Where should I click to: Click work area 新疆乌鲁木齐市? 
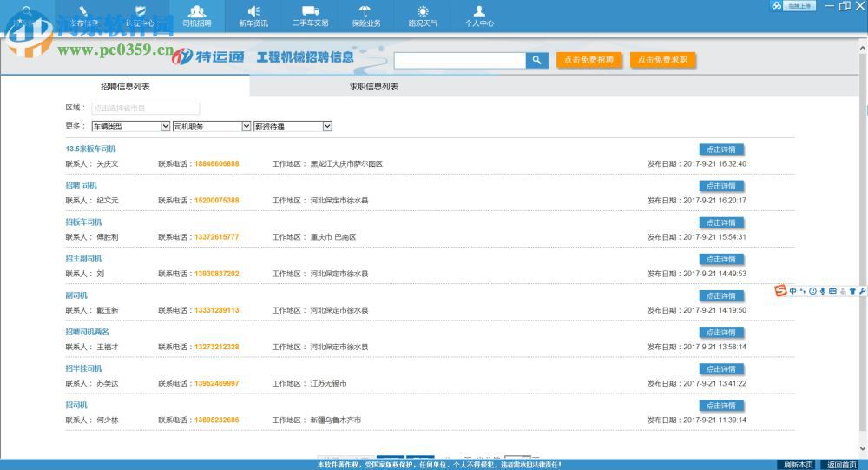pos(335,420)
